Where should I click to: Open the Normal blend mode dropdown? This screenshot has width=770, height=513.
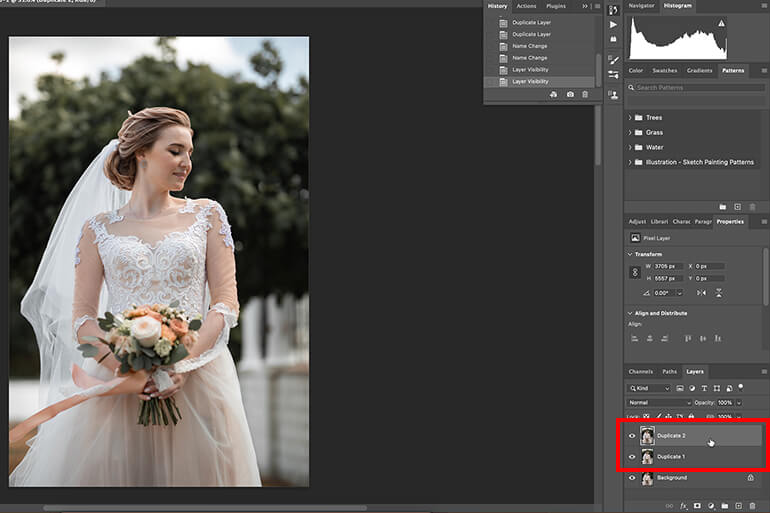[659, 403]
